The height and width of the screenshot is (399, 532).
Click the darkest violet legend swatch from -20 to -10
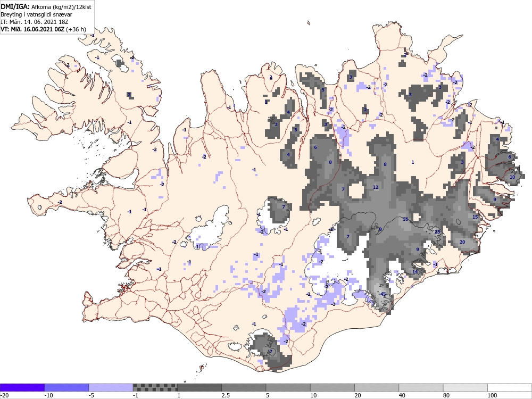22,387
